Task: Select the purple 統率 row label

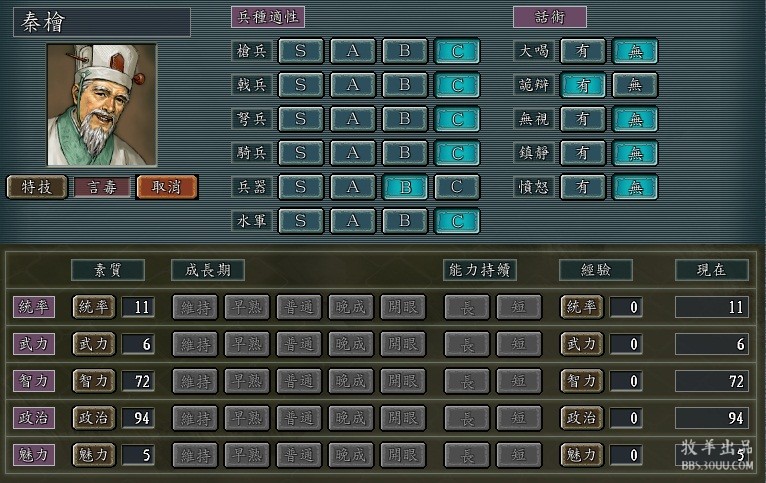Action: (34, 307)
